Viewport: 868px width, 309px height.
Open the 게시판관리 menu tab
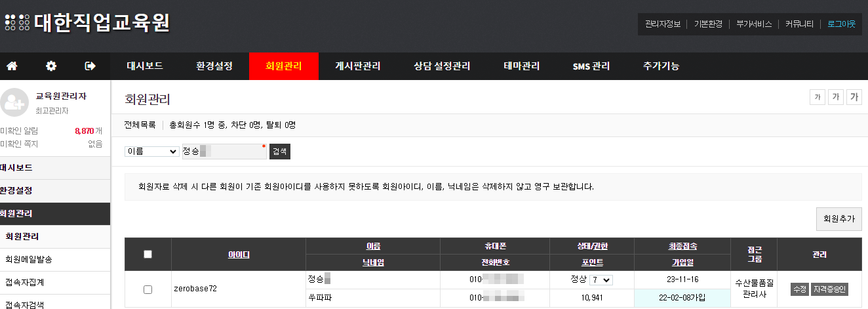[x=357, y=66]
